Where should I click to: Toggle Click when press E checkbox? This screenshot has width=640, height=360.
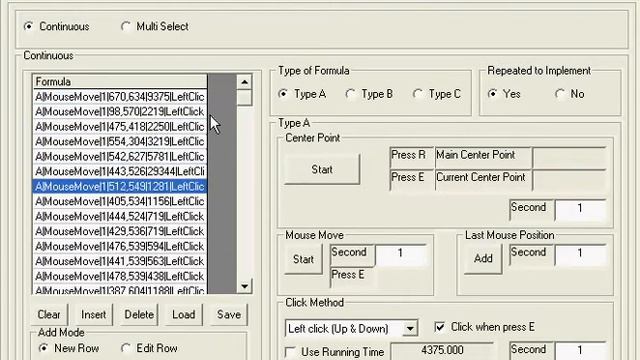(440, 327)
